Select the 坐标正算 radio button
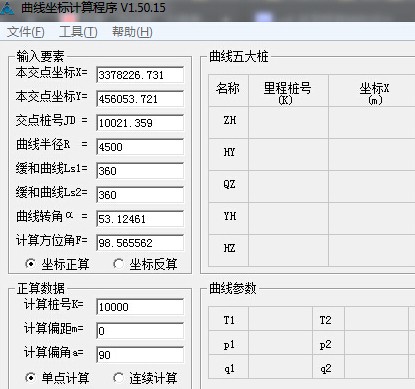The height and width of the screenshot is (389, 415). [x=57, y=264]
